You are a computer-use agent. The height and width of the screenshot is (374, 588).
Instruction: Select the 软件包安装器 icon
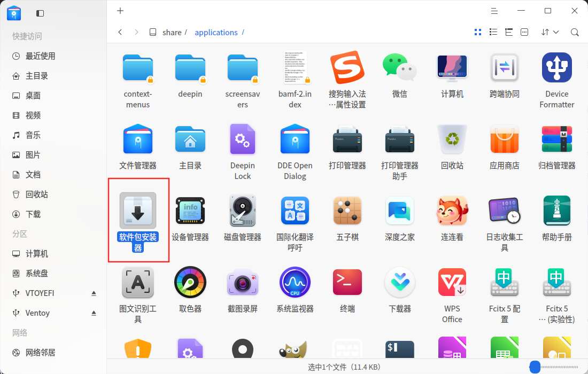[137, 211]
